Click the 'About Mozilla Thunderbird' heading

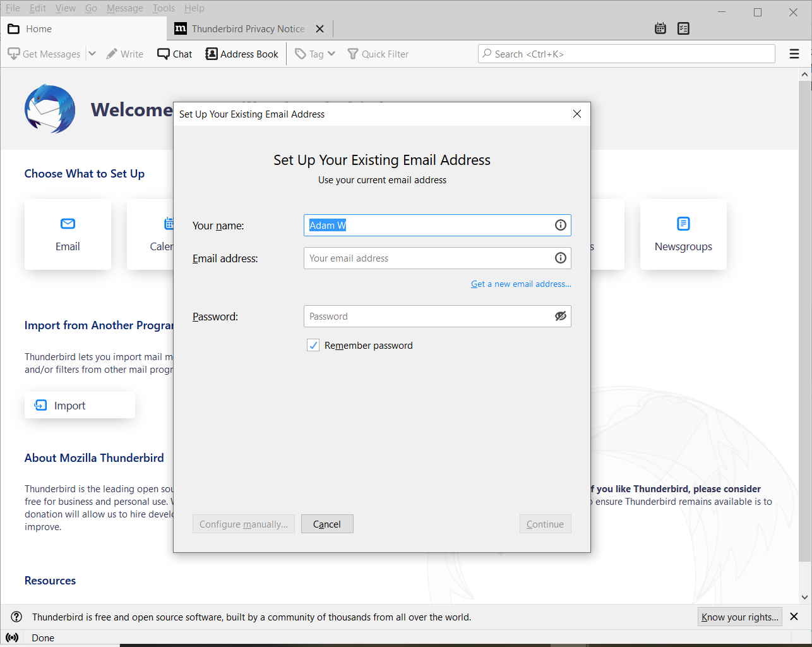click(94, 458)
